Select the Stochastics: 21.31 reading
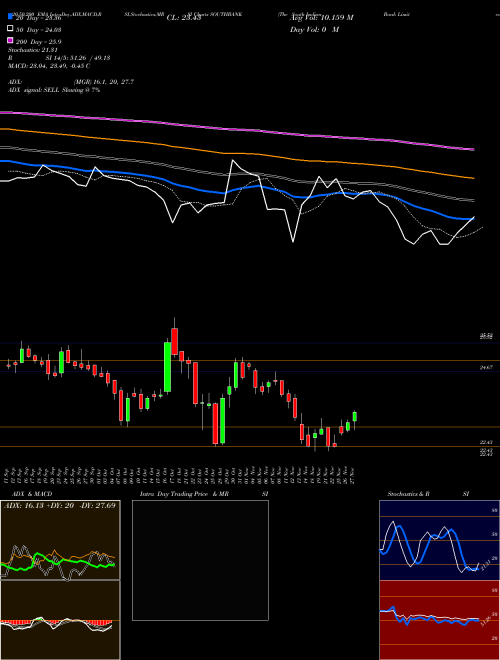 (x=32, y=50)
